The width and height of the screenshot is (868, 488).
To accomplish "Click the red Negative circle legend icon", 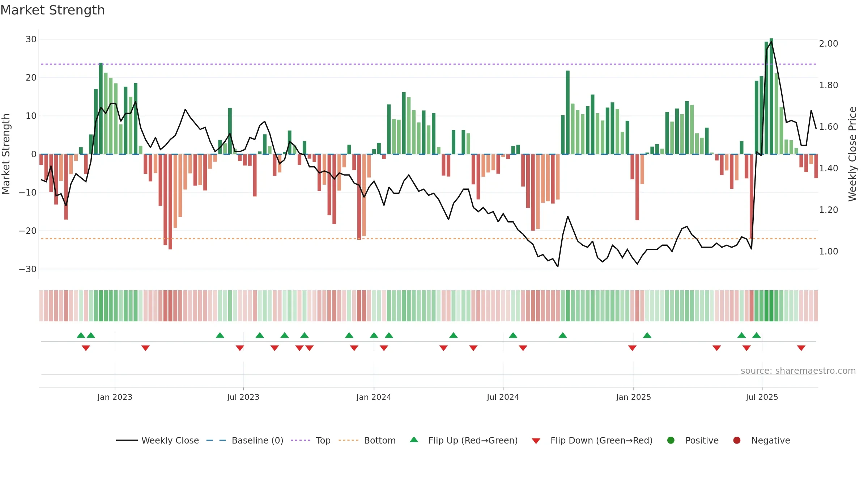I will click(737, 440).
